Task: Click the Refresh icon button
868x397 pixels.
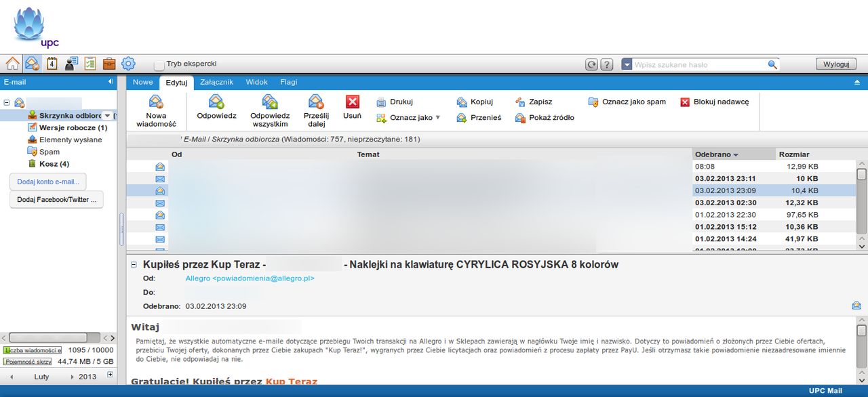Action: pos(591,64)
